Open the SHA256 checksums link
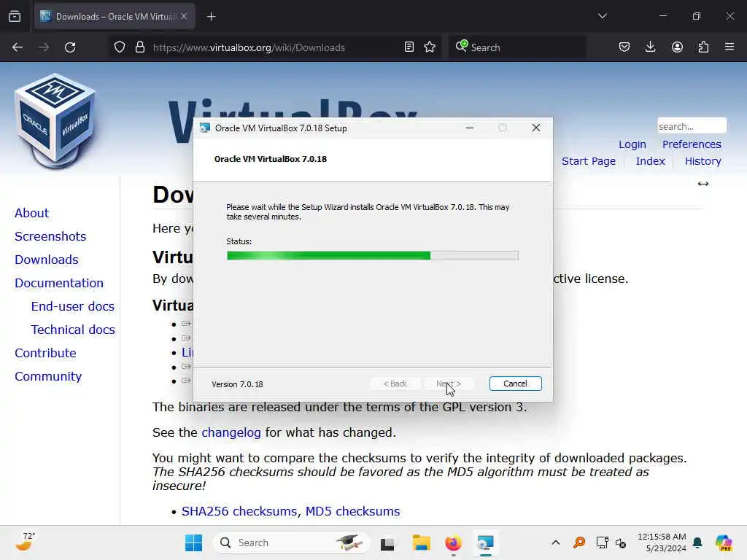Image resolution: width=747 pixels, height=560 pixels. pos(241,511)
